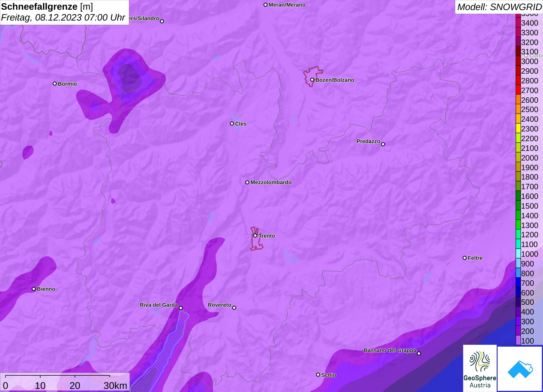Click the Modell: SNOWGRID label
The height and width of the screenshot is (392, 543).
pyautogui.click(x=499, y=7)
